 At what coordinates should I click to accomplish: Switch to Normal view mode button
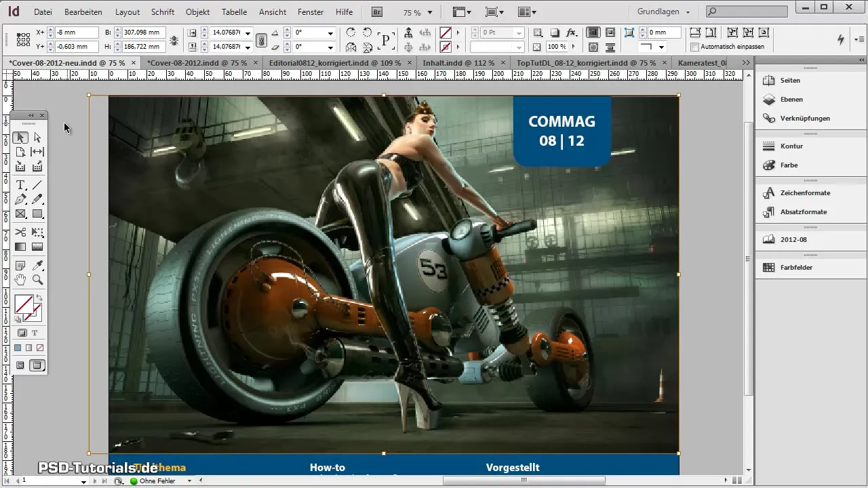point(20,365)
